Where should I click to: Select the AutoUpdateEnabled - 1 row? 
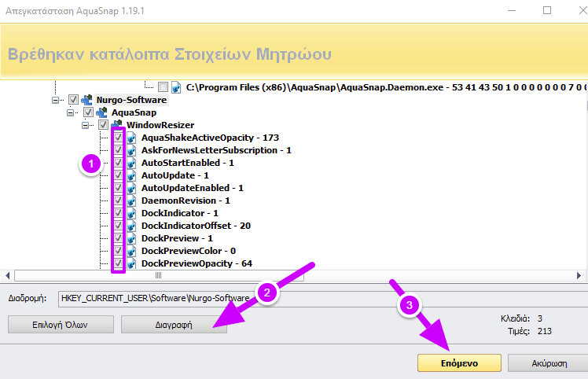point(193,188)
